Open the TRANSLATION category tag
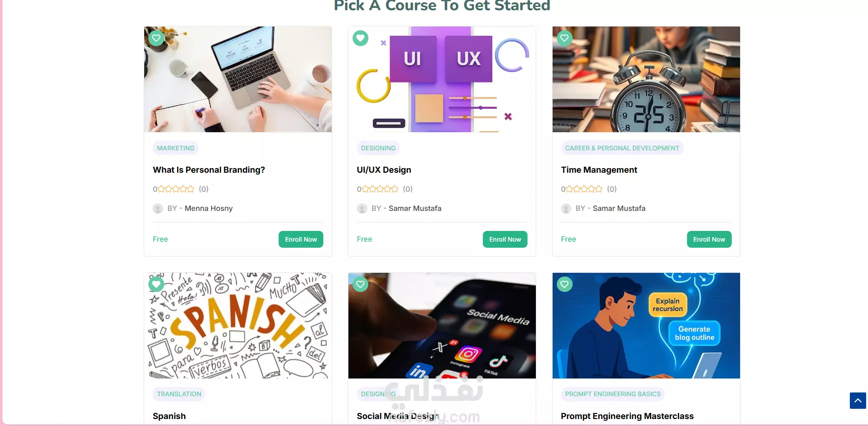Screen dimensions: 868x426 pyautogui.click(x=179, y=394)
